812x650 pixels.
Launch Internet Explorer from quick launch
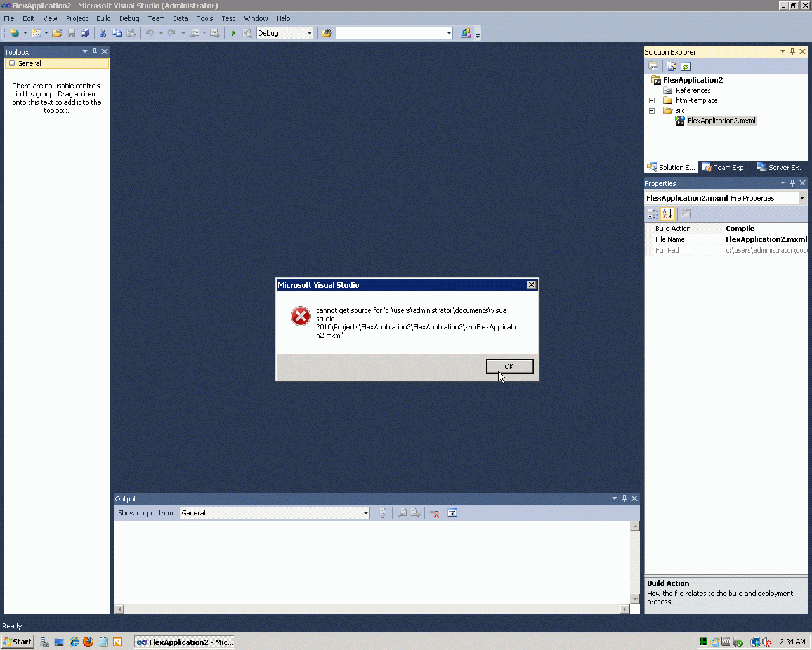coord(74,642)
